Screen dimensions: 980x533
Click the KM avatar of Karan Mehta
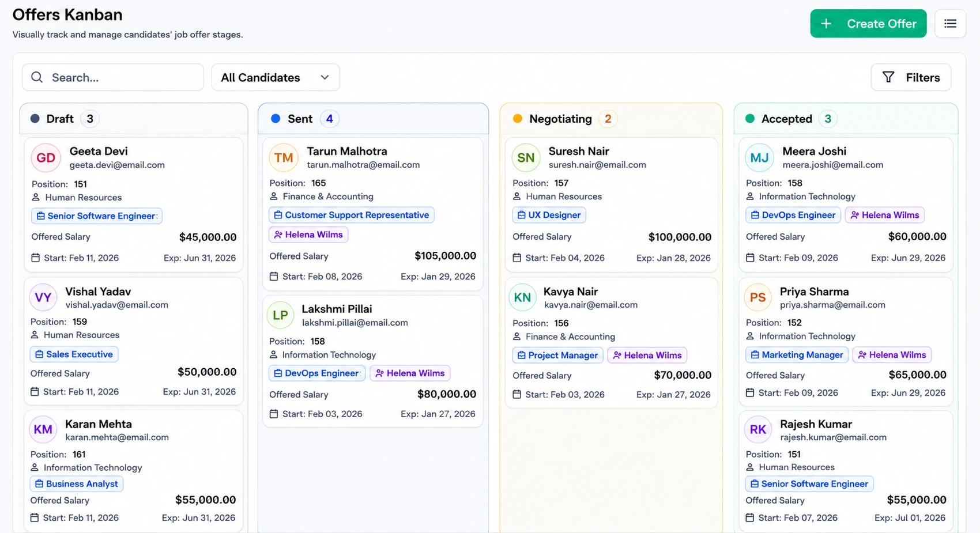click(x=43, y=429)
